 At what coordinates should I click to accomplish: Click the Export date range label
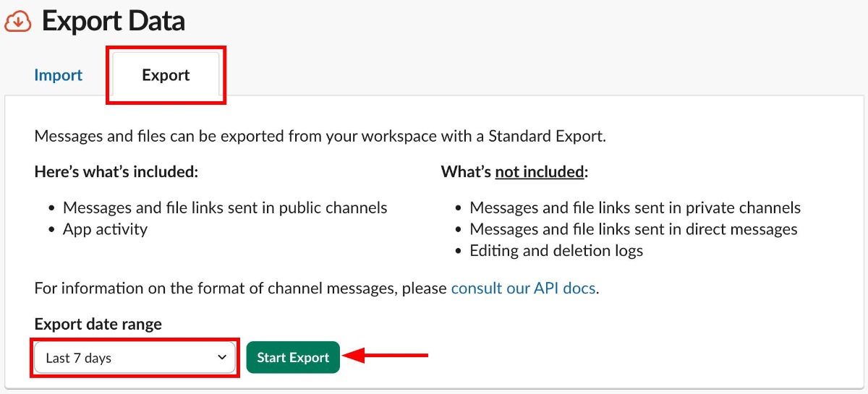coord(98,324)
